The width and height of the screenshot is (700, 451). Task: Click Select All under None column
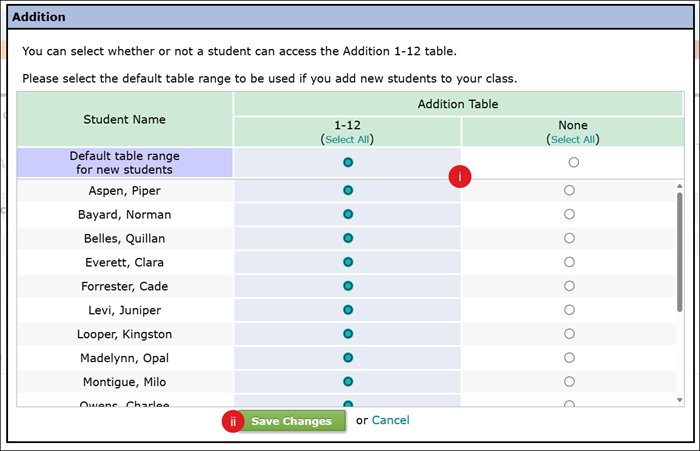pos(573,140)
